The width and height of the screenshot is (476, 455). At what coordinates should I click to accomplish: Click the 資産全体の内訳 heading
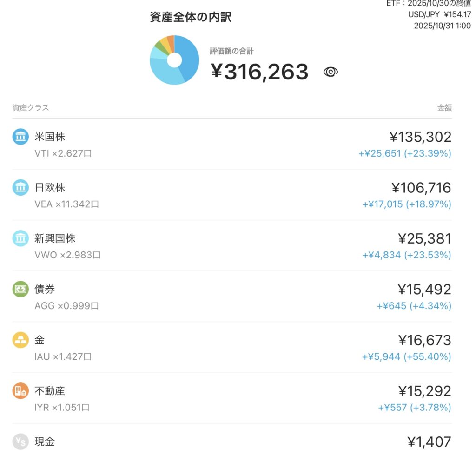pyautogui.click(x=191, y=18)
